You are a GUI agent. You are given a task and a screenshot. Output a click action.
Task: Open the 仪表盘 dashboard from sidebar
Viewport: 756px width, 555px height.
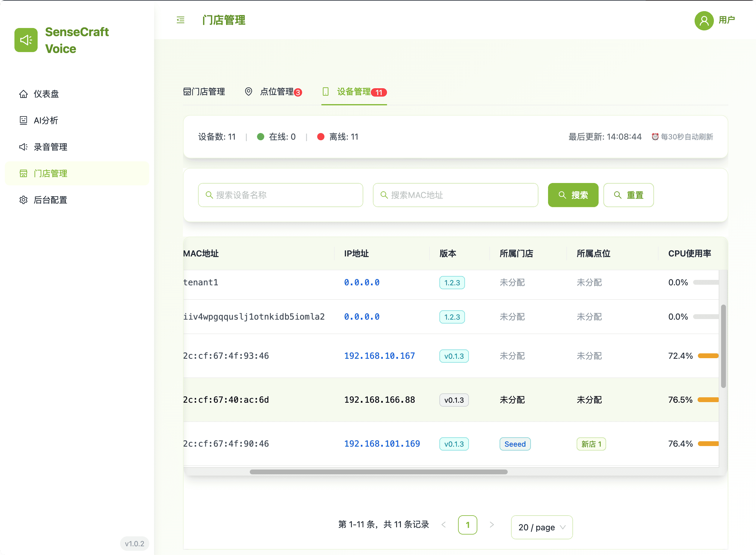(x=46, y=94)
